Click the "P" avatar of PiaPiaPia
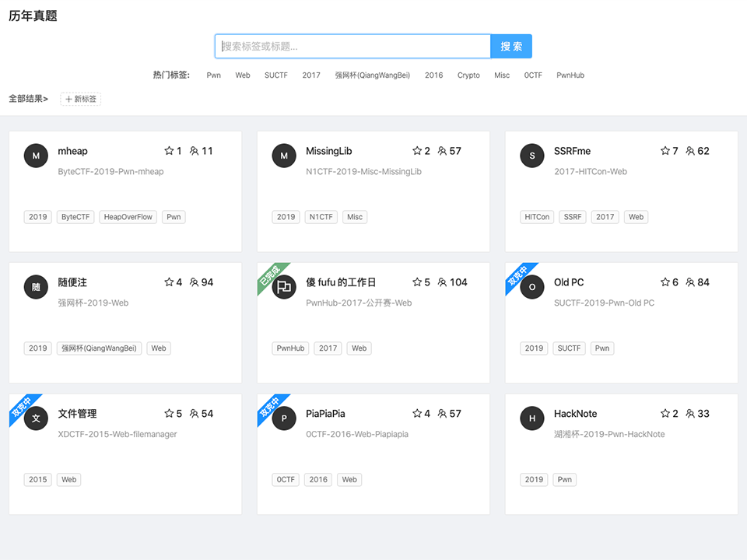 tap(284, 418)
